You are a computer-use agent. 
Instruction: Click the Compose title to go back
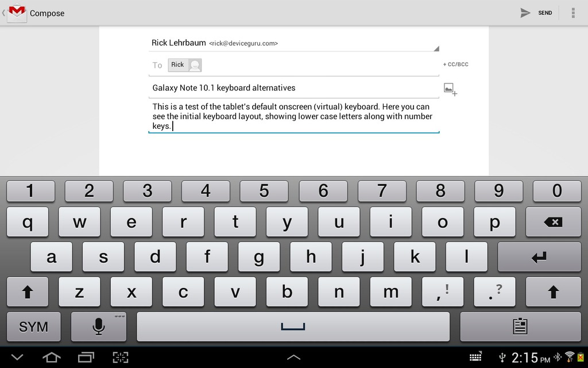[x=47, y=13]
